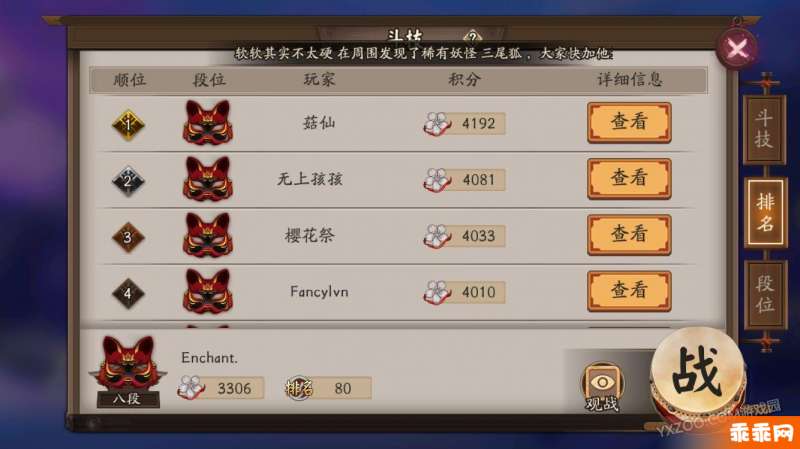
Task: Select the 排名 ranking tab
Action: click(765, 212)
